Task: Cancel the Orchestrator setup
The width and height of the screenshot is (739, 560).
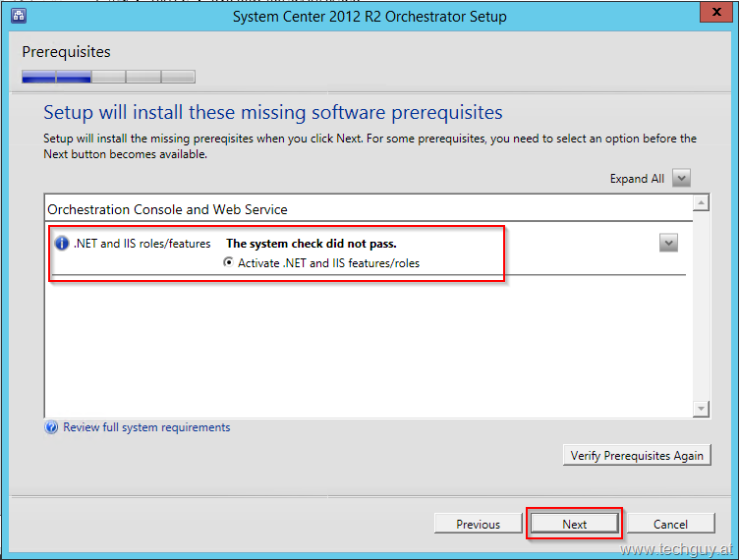Action: [x=670, y=524]
